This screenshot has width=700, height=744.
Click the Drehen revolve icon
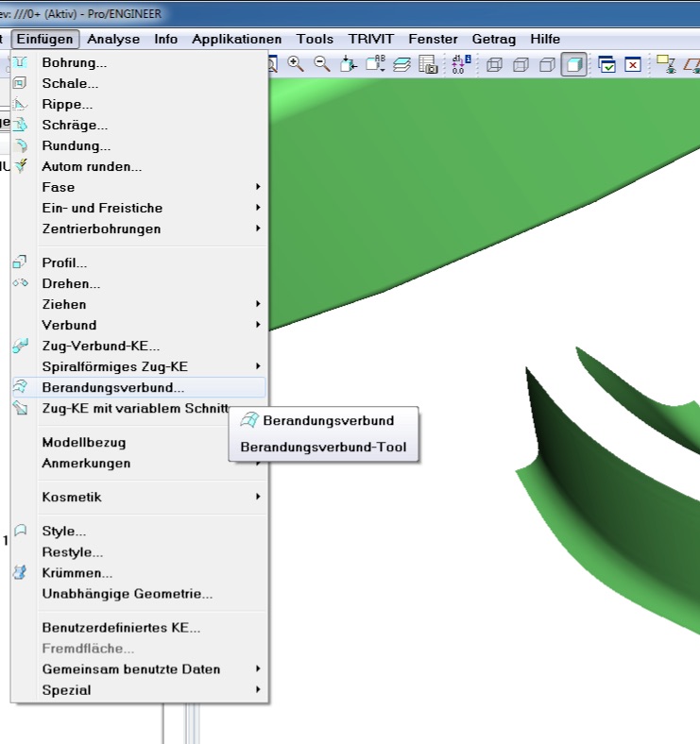click(x=20, y=283)
